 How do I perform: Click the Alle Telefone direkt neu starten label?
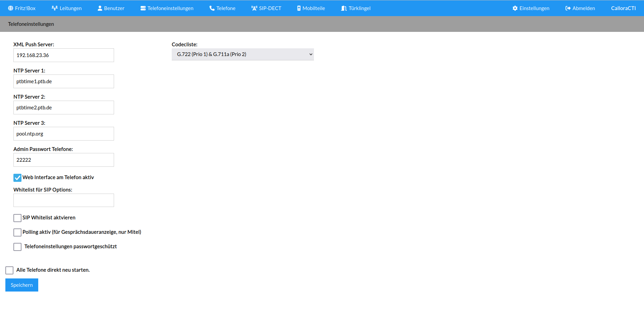[53, 270]
